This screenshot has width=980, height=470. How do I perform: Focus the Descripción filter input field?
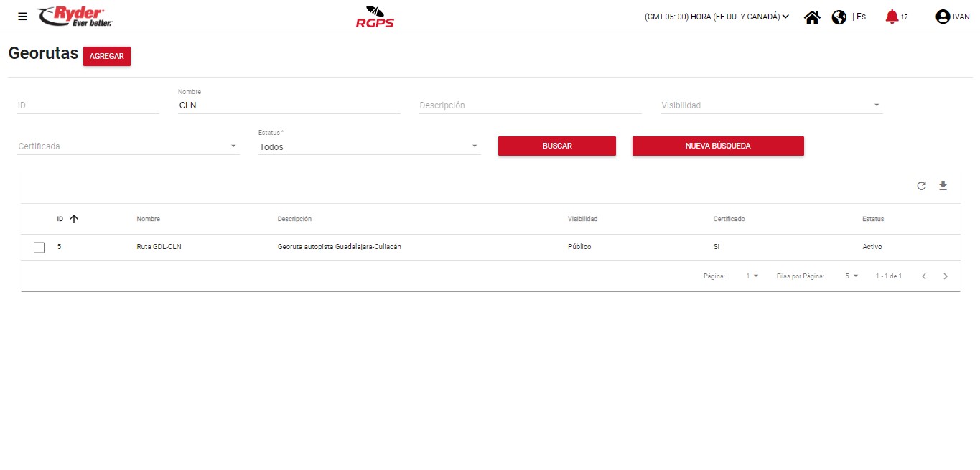[x=530, y=105]
